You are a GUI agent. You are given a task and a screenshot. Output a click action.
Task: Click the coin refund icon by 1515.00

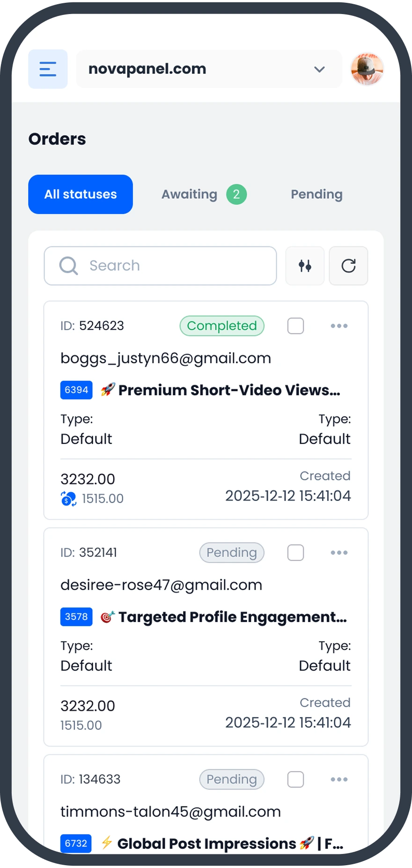coord(68,499)
